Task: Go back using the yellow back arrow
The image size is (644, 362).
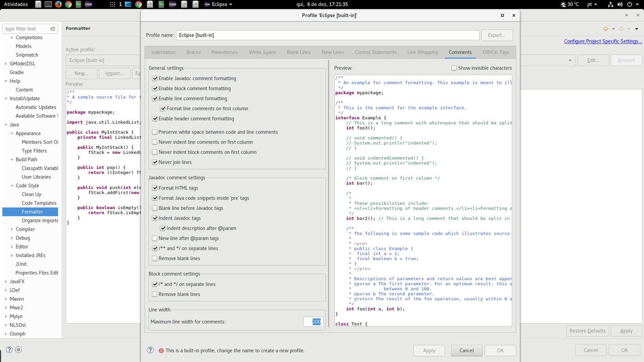Action: (x=606, y=29)
